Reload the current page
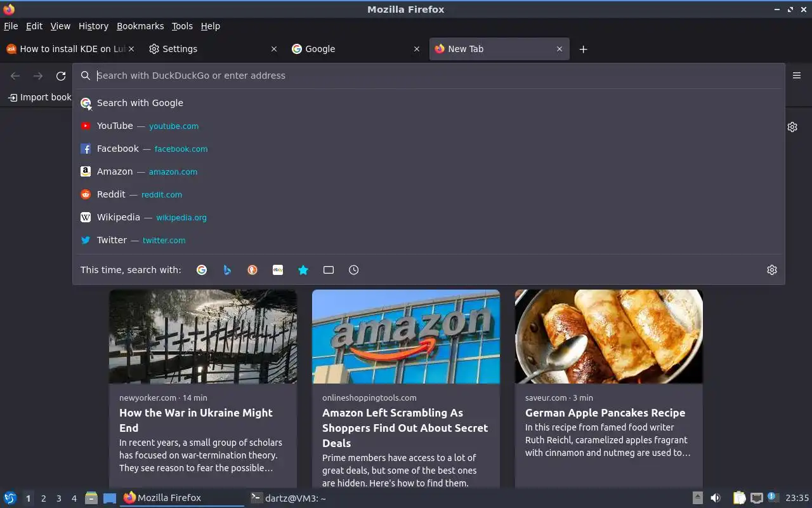 (x=61, y=76)
